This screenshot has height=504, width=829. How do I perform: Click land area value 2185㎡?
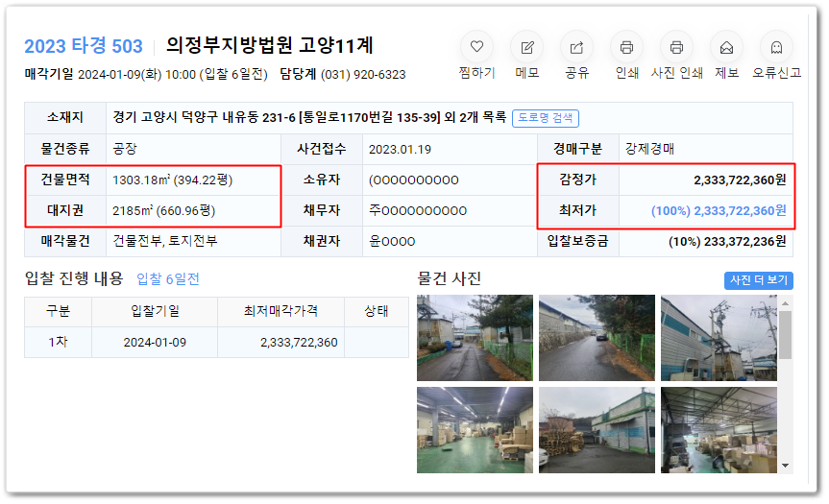[133, 211]
